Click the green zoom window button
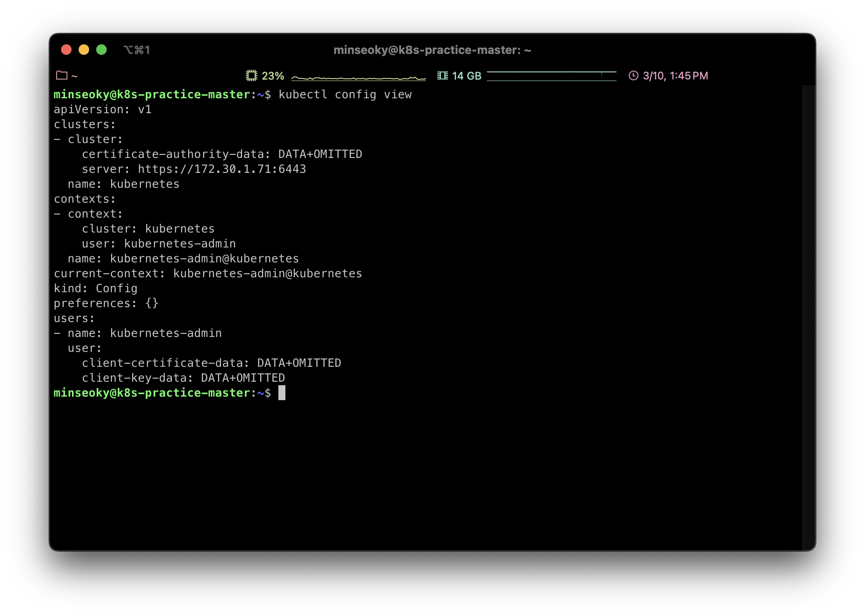This screenshot has height=616, width=865. 101,50
